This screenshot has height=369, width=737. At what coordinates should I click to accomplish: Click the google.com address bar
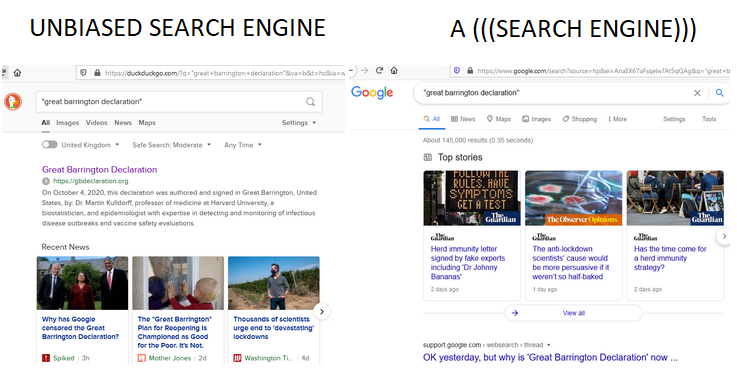click(591, 71)
